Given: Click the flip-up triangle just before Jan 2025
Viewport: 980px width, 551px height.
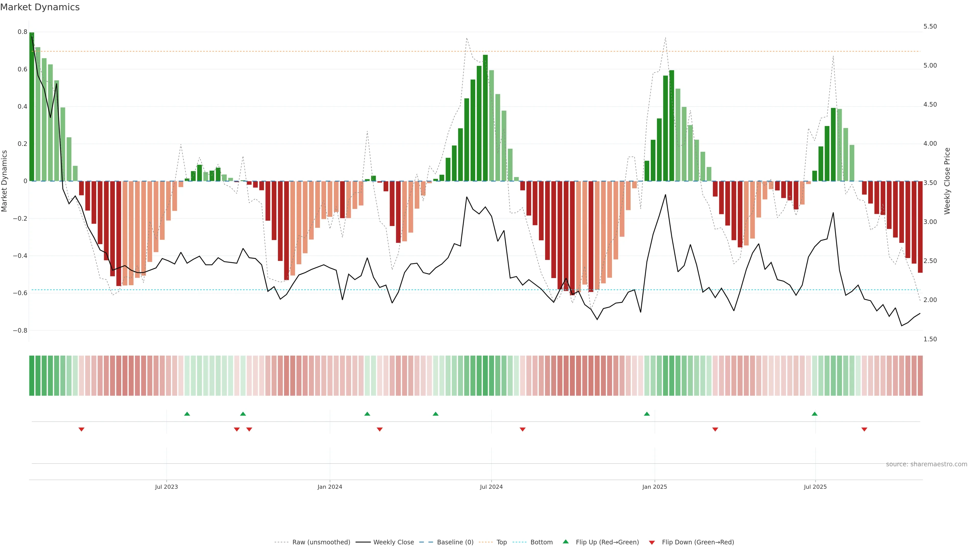Looking at the screenshot, I should [x=647, y=414].
